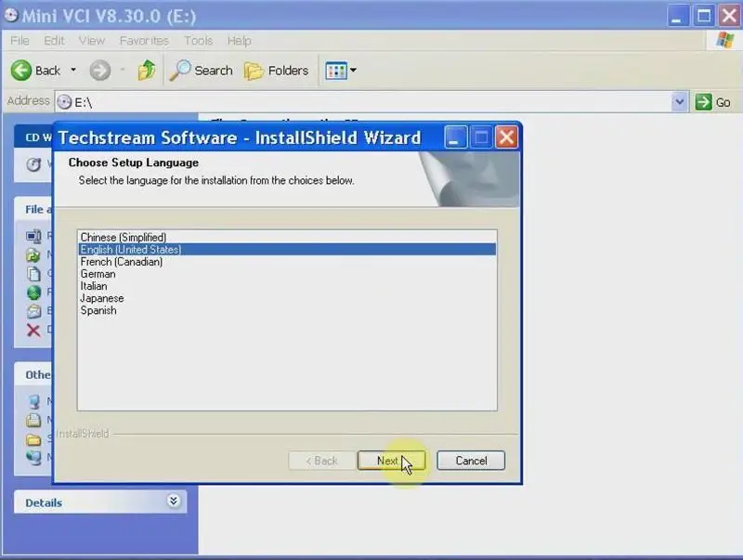
Task: Click the My Computer icon in Other Places
Action: point(33,402)
